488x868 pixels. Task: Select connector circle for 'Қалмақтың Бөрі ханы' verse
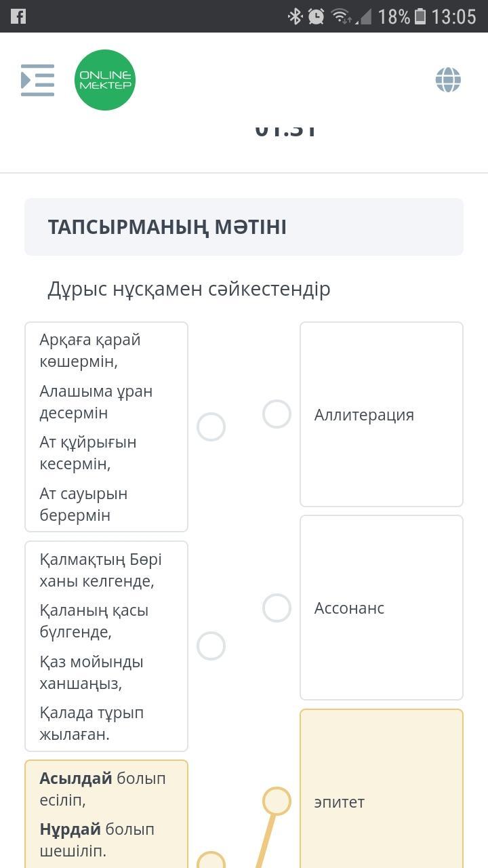[211, 646]
